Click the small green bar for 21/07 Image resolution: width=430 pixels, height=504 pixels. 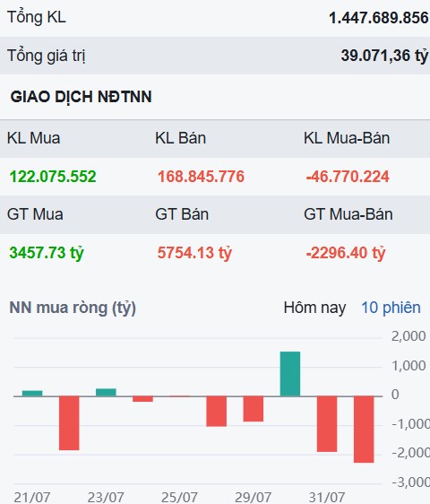pyautogui.click(x=32, y=394)
